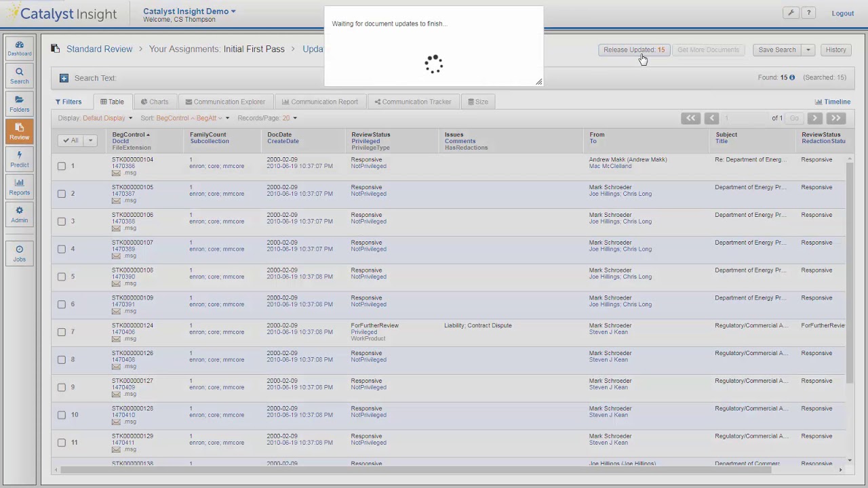Open the Sort BegControl dropdown
The width and height of the screenshot is (868, 488).
click(193, 118)
